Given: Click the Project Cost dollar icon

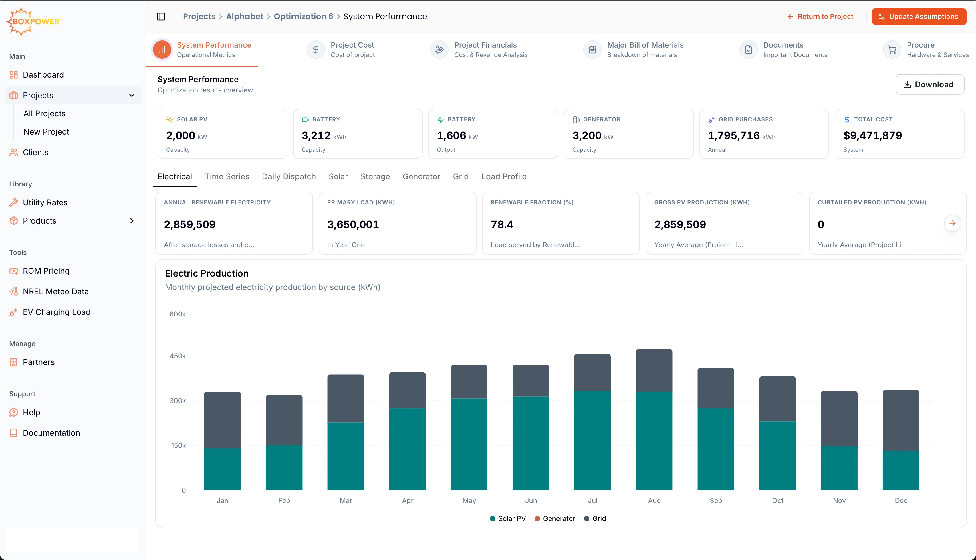Looking at the screenshot, I should tap(316, 50).
